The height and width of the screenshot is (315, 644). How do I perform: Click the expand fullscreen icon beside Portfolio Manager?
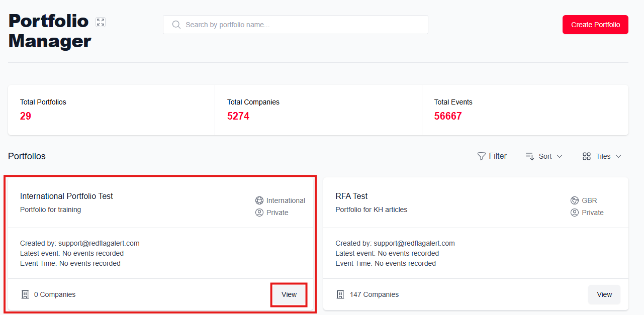click(x=101, y=22)
